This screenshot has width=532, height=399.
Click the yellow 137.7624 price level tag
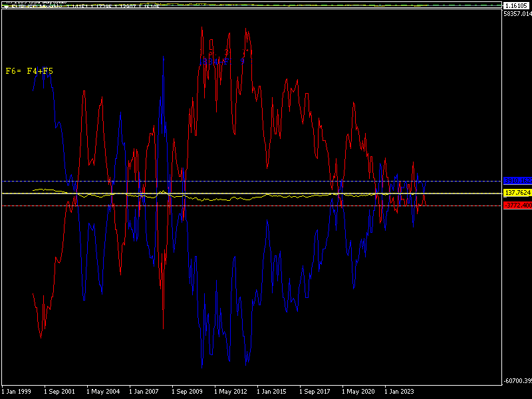pyautogui.click(x=517, y=193)
